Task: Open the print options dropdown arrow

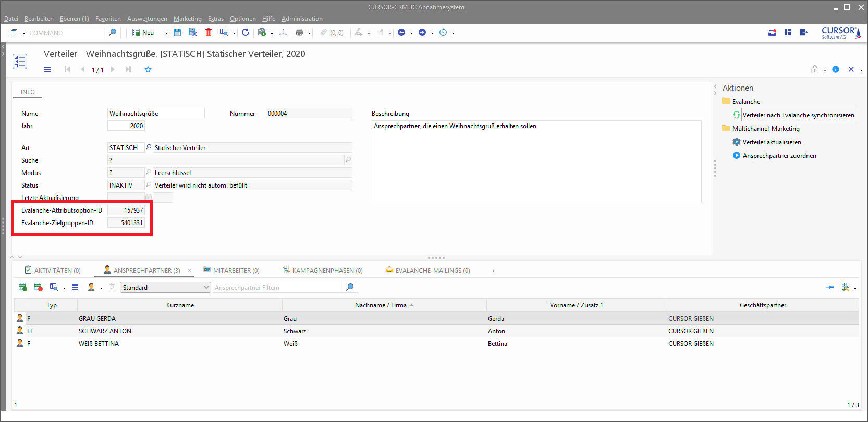Action: pos(309,33)
